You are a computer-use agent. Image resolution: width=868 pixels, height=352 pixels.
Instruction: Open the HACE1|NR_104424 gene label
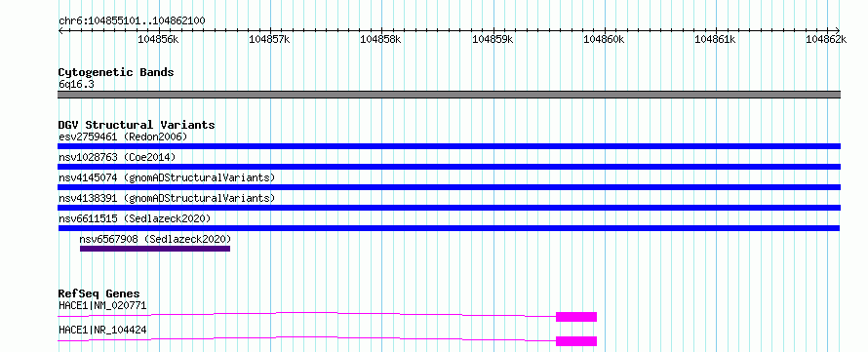click(102, 331)
